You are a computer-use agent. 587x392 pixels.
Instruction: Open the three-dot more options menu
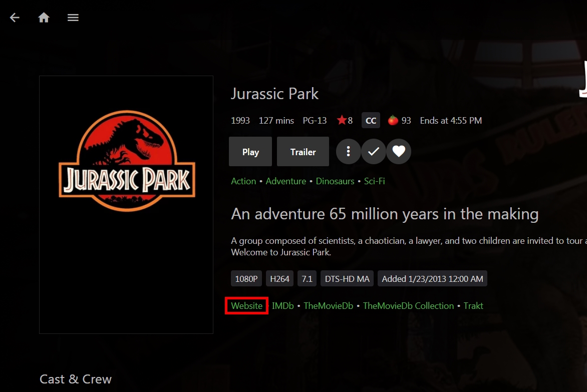349,152
